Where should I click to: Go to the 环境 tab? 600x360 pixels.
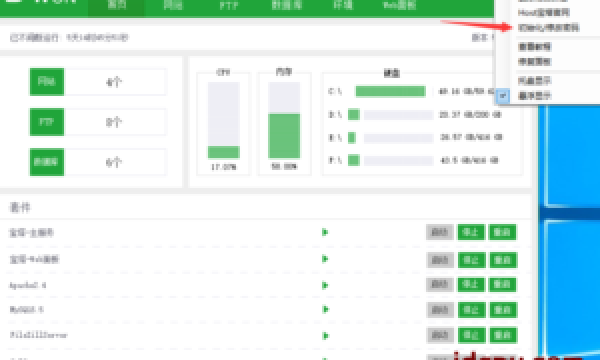coord(342,5)
